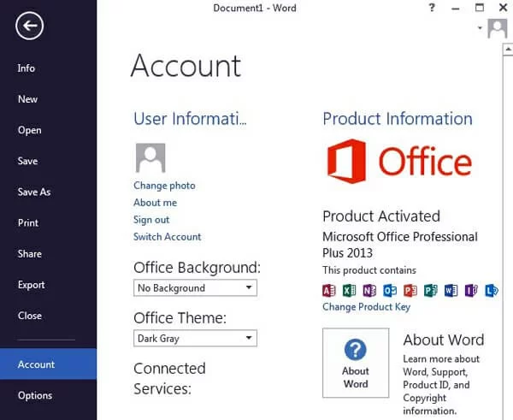Screen dimensions: 513x420
Task: Click the Lync app icon
Action: [x=492, y=290]
